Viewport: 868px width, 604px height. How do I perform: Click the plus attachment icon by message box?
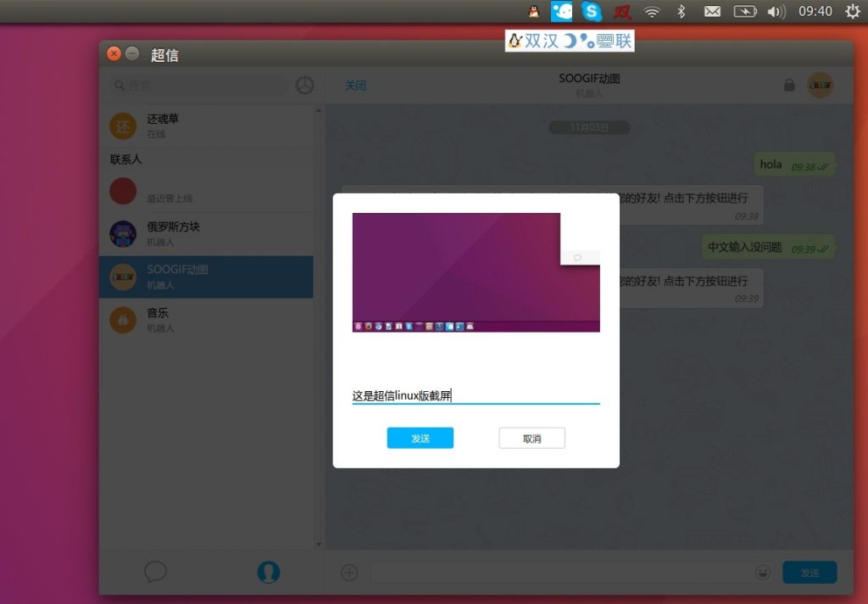point(349,572)
